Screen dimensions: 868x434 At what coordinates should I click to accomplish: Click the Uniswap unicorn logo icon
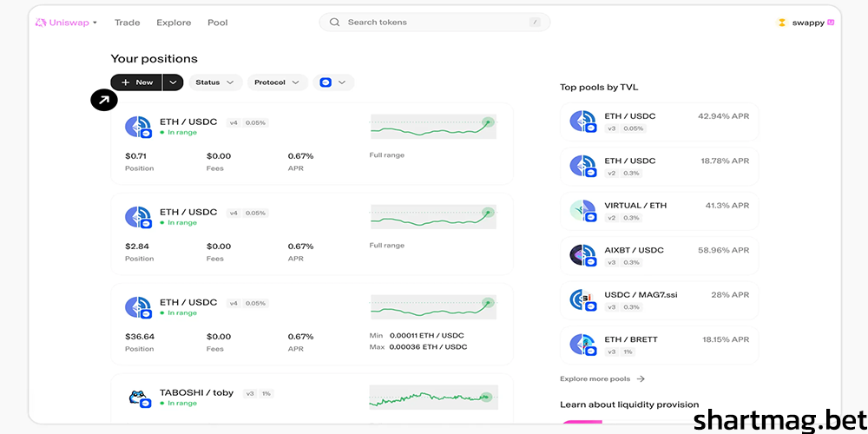(40, 23)
